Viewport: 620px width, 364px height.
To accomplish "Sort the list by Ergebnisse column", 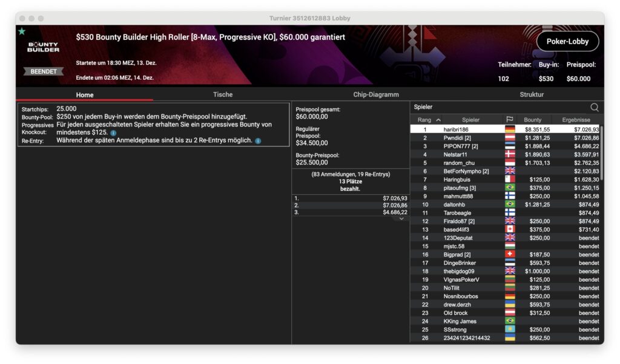I will (576, 120).
